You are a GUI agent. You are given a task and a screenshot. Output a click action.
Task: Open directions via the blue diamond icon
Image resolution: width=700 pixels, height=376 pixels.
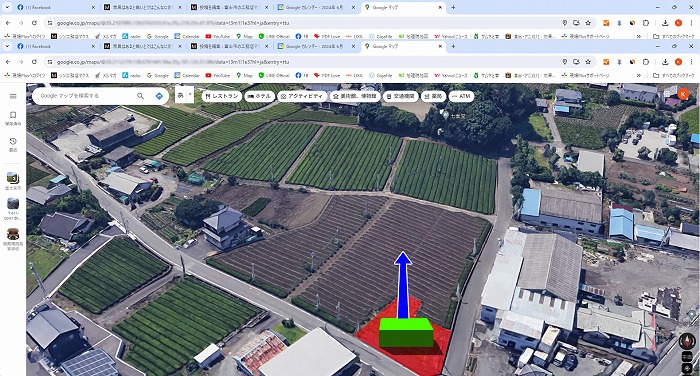[x=159, y=96]
